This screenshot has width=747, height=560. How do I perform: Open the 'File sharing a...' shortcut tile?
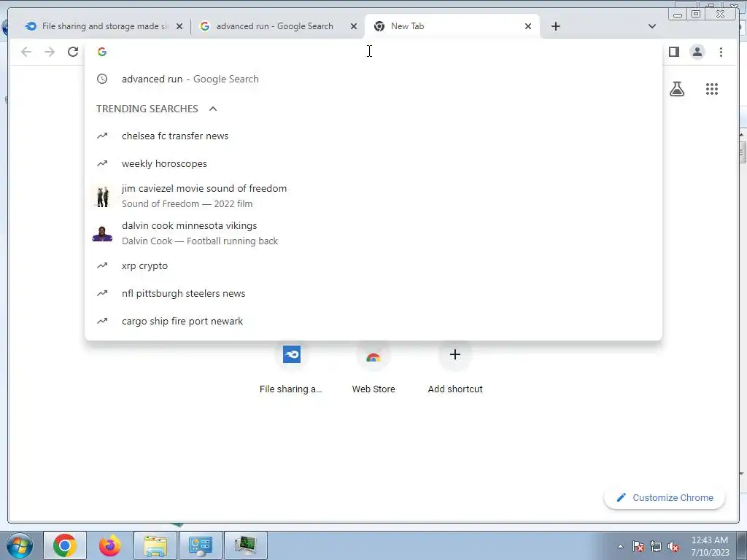pos(291,369)
